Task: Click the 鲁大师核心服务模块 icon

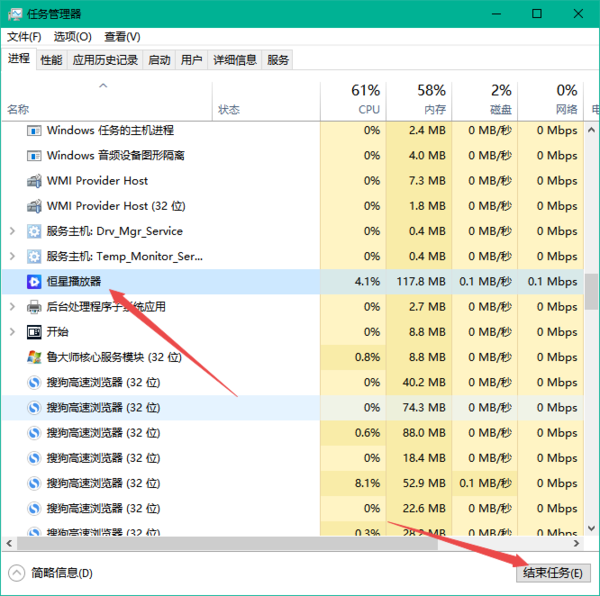Action: pos(34,357)
